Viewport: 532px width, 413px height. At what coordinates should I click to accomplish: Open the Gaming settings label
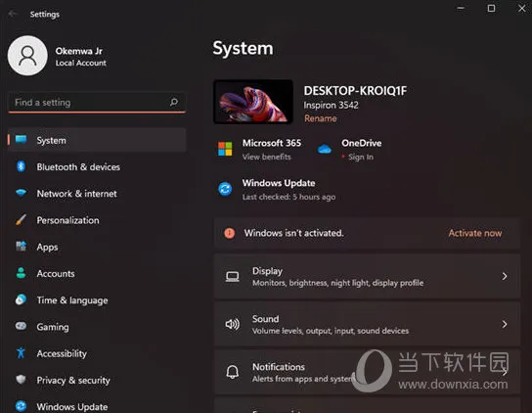click(53, 327)
